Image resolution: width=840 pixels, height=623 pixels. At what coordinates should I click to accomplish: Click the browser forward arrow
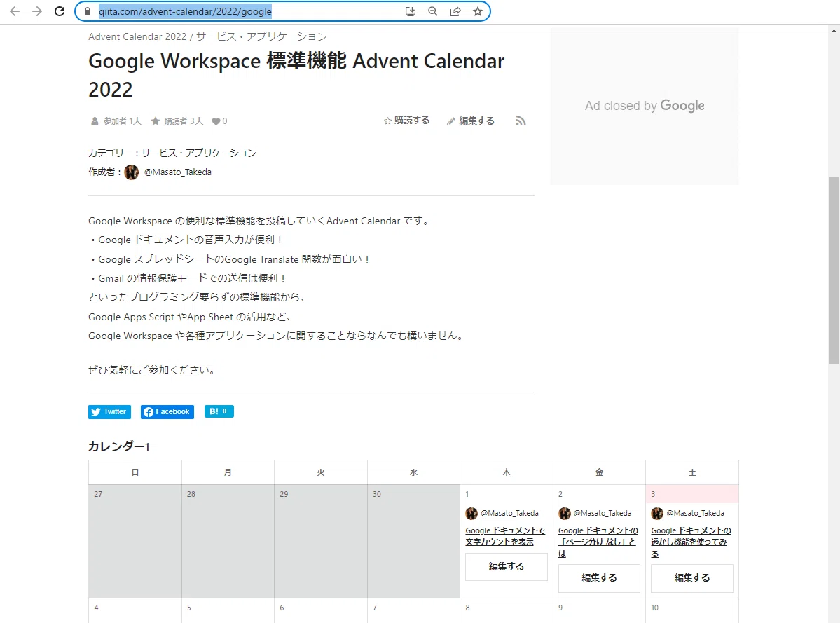point(37,11)
